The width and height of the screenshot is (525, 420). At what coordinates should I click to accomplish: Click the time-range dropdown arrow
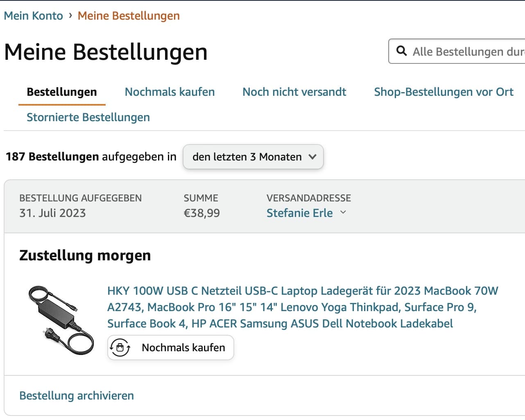point(312,157)
